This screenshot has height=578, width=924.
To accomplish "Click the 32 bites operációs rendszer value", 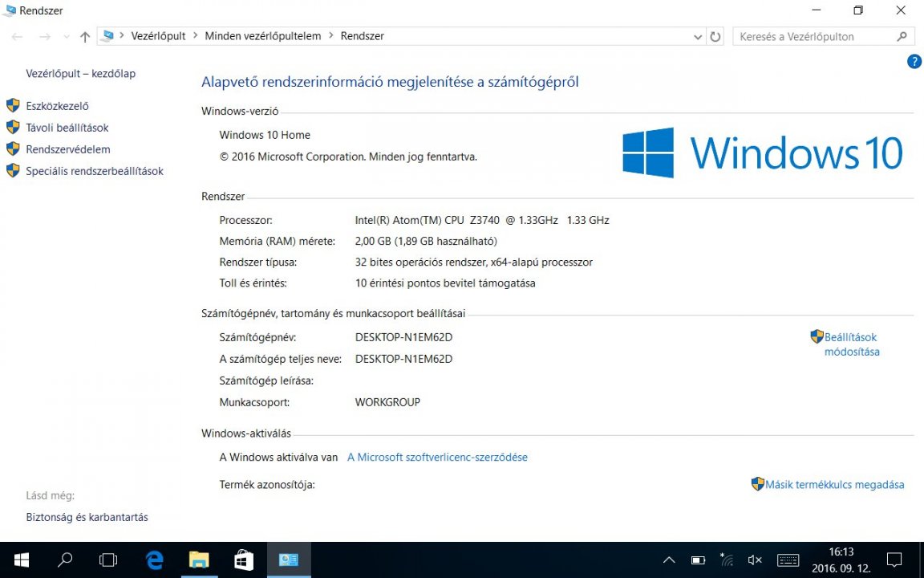I will pos(474,263).
